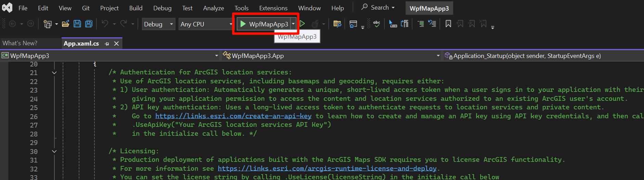
Task: Click the Clear All Bookmarks icon
Action: [x=483, y=24]
